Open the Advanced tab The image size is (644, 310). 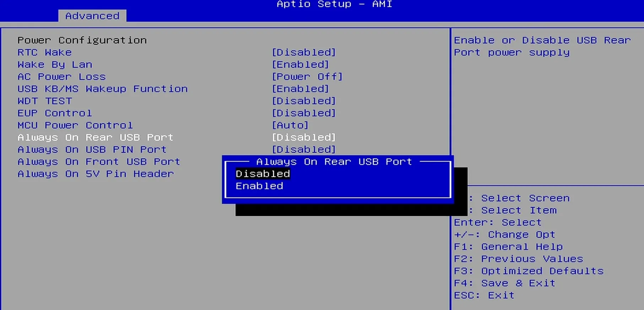[x=92, y=16]
